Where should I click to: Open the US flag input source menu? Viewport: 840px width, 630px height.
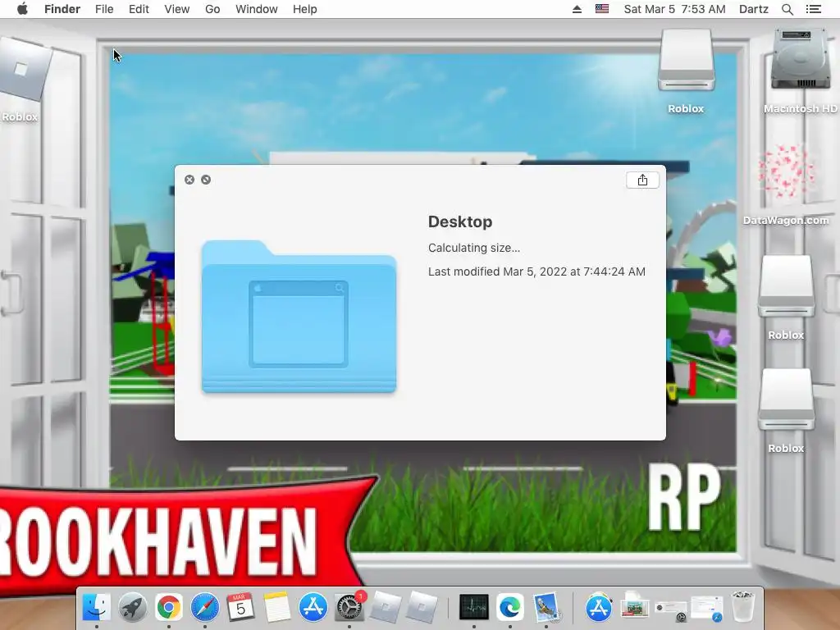(602, 8)
